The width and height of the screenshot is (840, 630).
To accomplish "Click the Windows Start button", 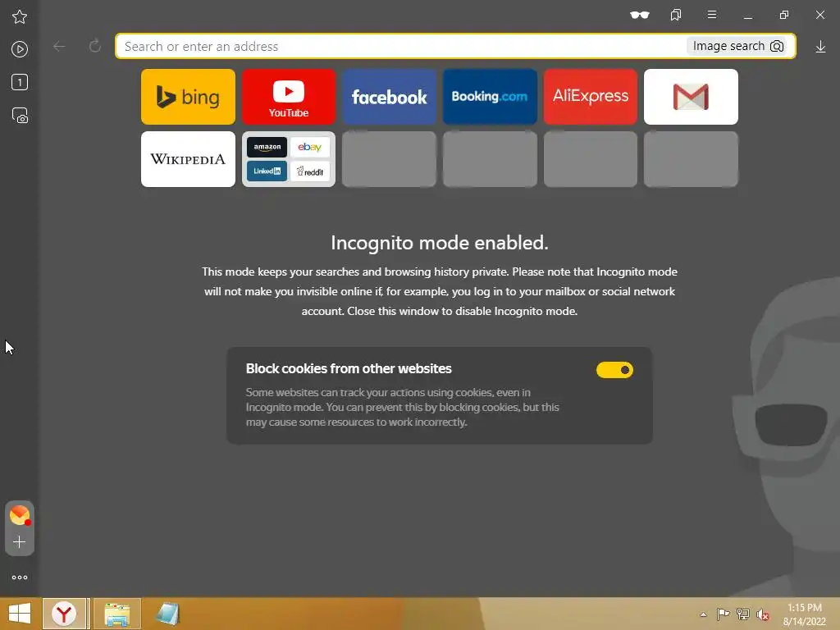I will pos(20,614).
